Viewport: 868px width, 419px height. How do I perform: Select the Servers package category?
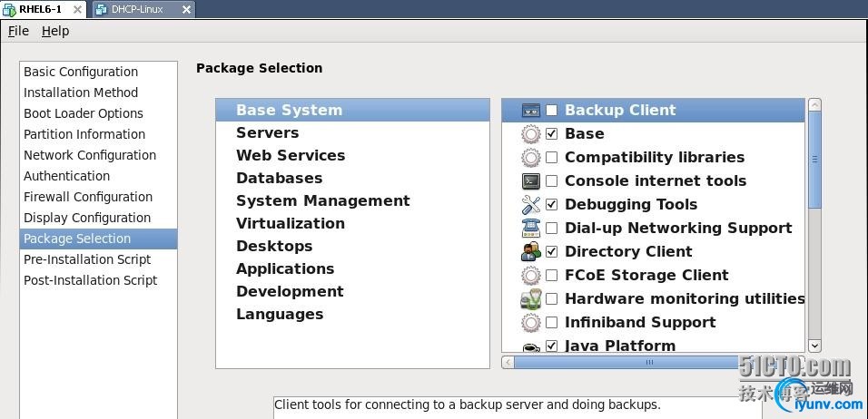(x=267, y=132)
